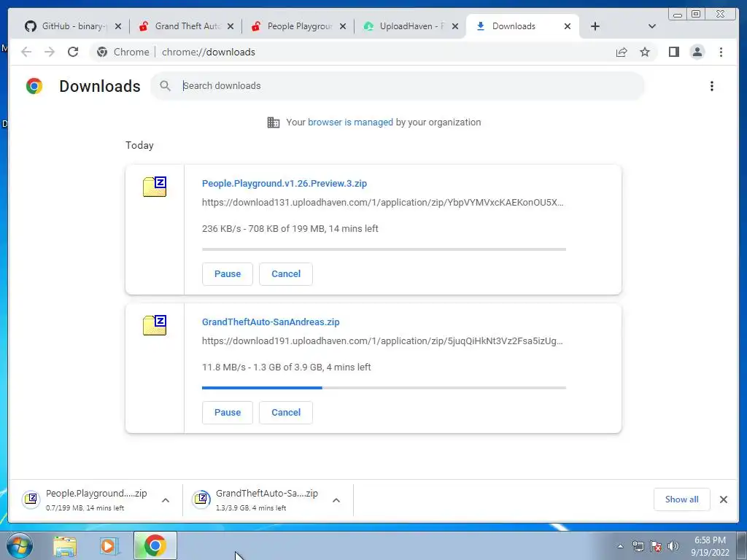Open the Chrome profile avatar
The image size is (747, 560).
[x=697, y=52]
